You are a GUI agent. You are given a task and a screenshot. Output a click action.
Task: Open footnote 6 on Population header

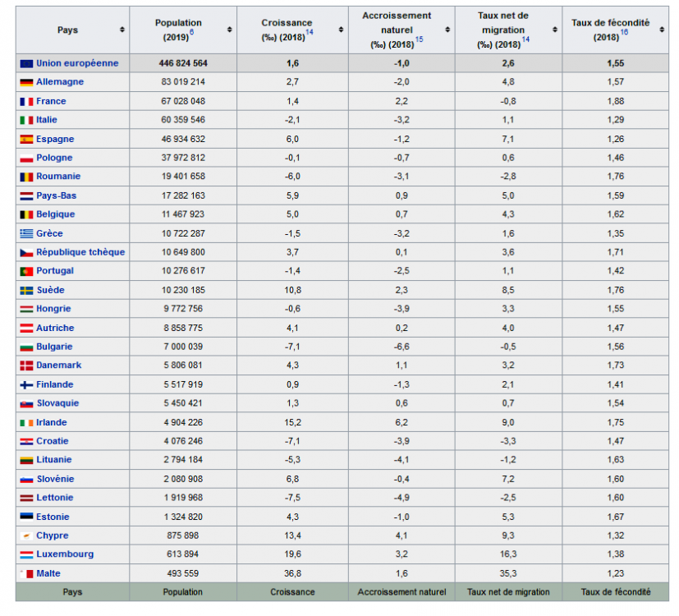click(191, 31)
